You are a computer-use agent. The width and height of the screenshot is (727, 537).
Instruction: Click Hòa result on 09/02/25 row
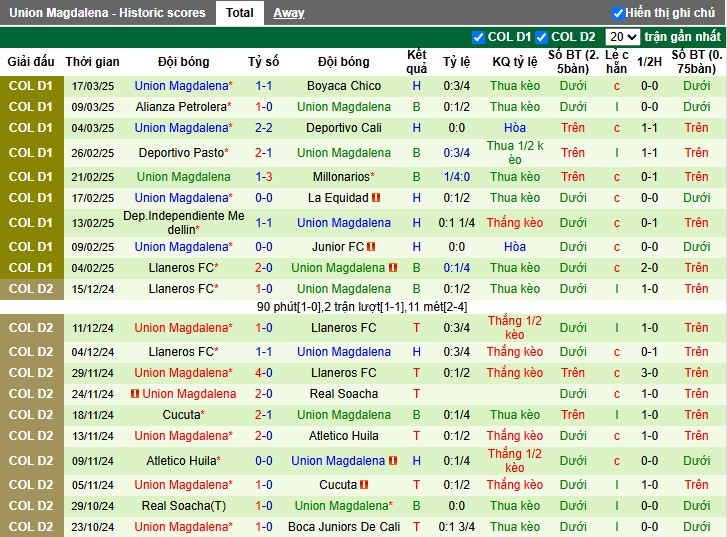point(515,247)
